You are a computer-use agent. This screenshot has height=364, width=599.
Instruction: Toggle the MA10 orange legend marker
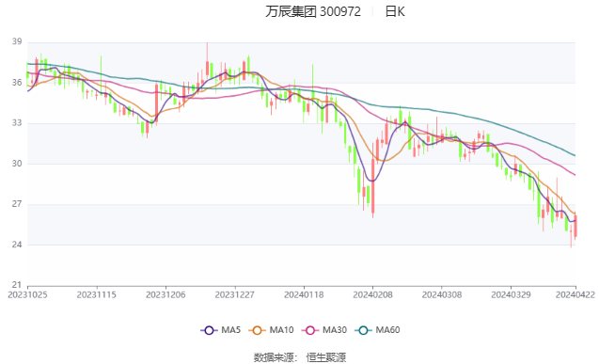[257, 330]
